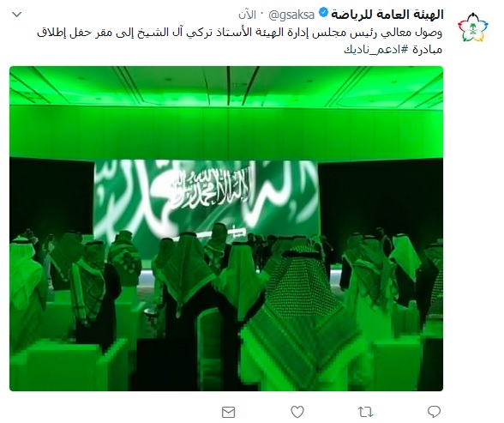
Task: Open the tweet's الآن timestamp link
Action: pos(247,15)
